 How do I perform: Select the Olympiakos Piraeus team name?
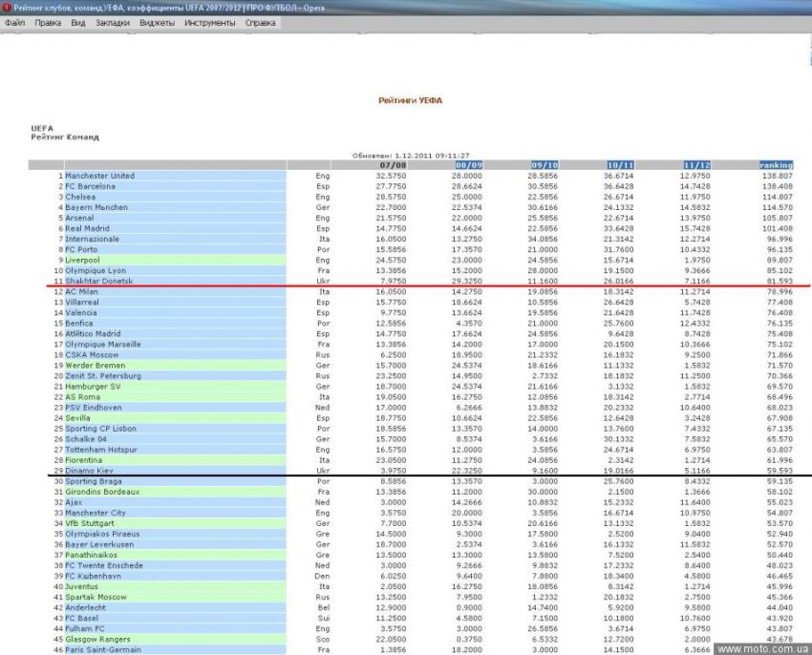pyautogui.click(x=102, y=534)
